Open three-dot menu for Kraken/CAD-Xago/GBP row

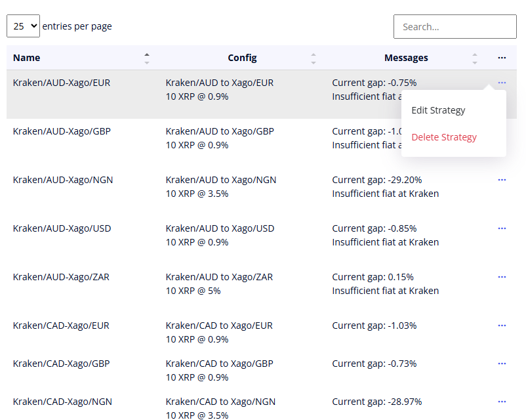502,364
